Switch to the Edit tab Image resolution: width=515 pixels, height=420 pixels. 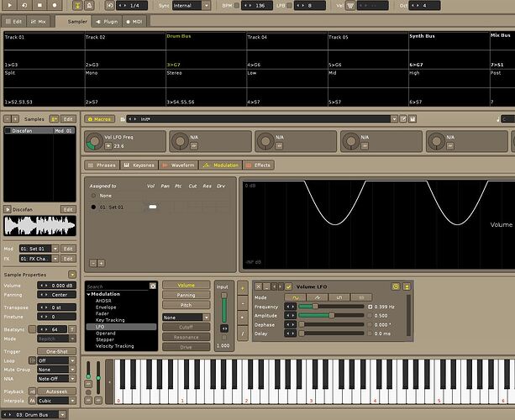point(13,22)
